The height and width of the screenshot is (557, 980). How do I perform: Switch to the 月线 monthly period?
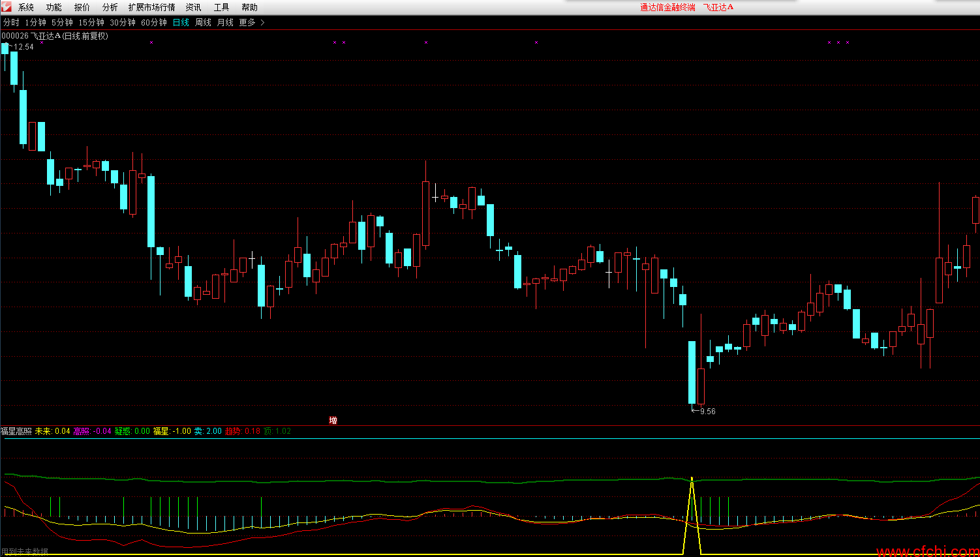pyautogui.click(x=225, y=22)
